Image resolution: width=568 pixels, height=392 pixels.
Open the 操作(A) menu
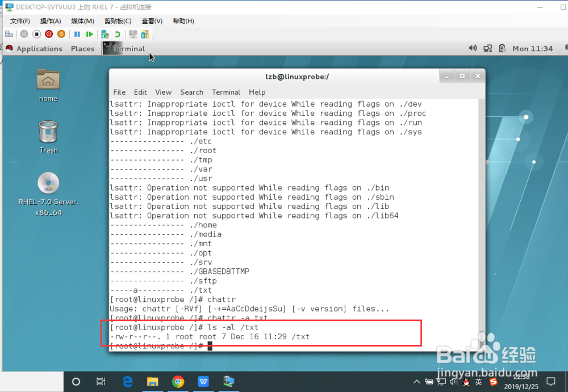(x=51, y=21)
